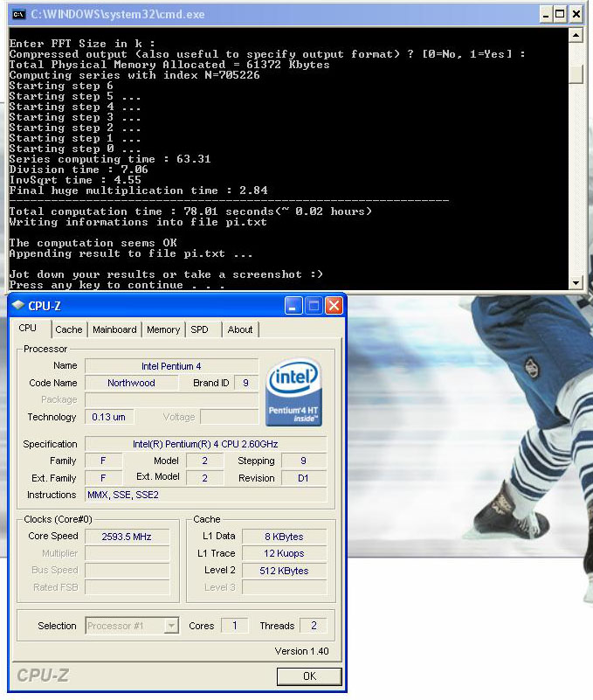Image resolution: width=593 pixels, height=700 pixels.
Task: Click the empty Voltage field
Action: pos(230,417)
